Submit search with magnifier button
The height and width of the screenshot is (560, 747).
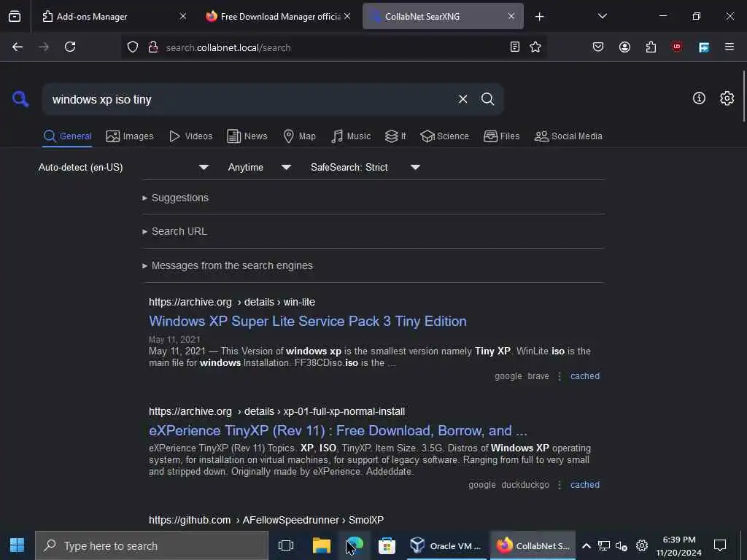(x=487, y=99)
